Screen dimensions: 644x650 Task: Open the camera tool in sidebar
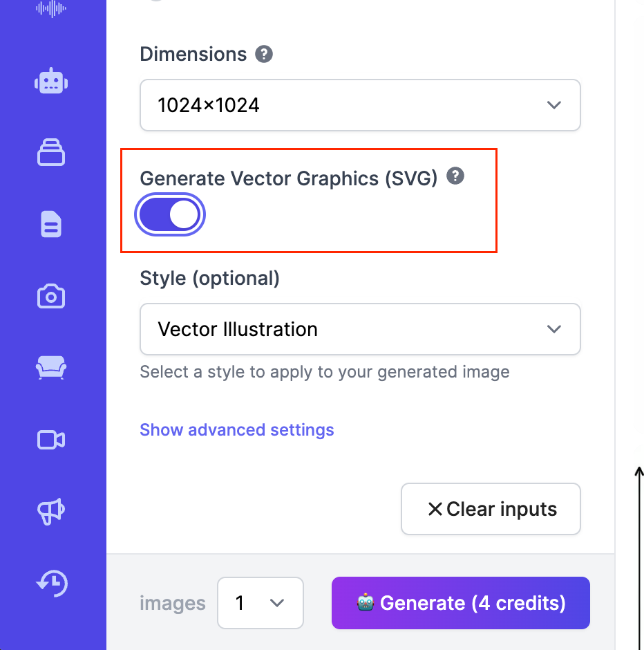click(50, 297)
